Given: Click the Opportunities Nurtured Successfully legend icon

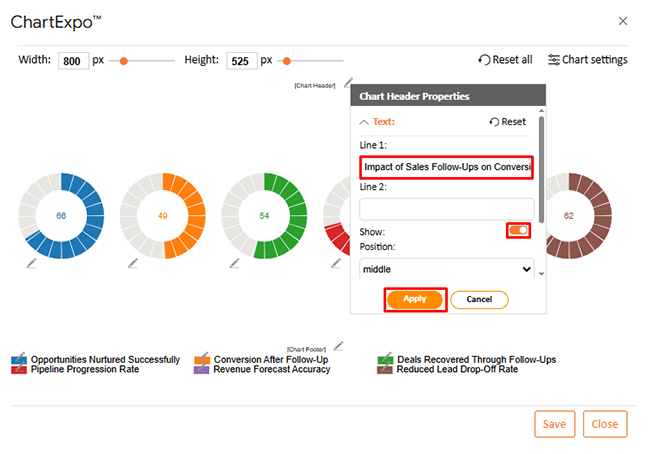Looking at the screenshot, I should click(x=18, y=359).
